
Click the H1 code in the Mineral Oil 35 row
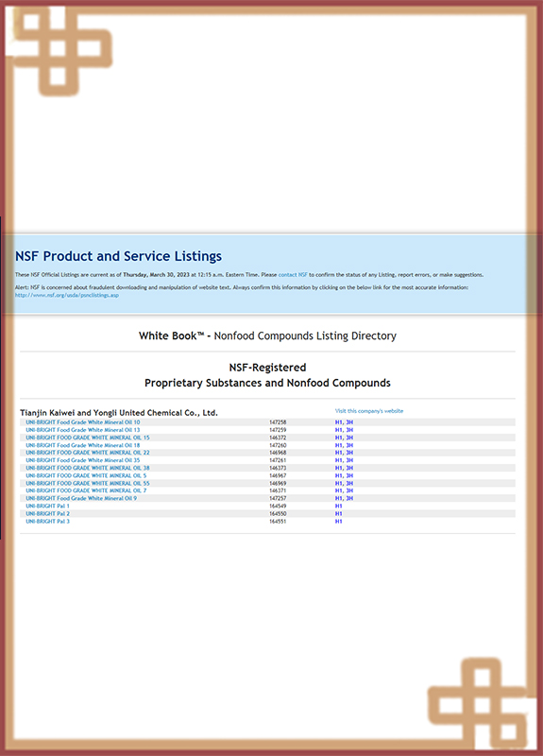pyautogui.click(x=339, y=460)
